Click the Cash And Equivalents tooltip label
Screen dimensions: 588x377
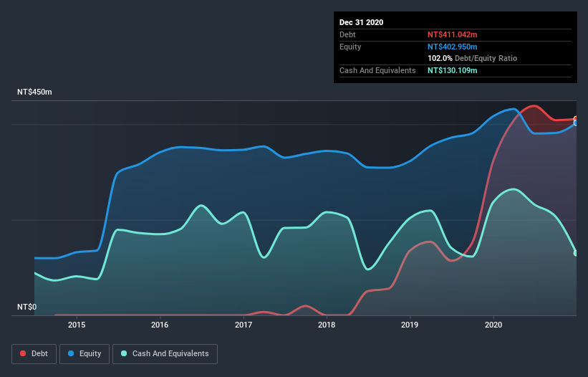pos(377,70)
